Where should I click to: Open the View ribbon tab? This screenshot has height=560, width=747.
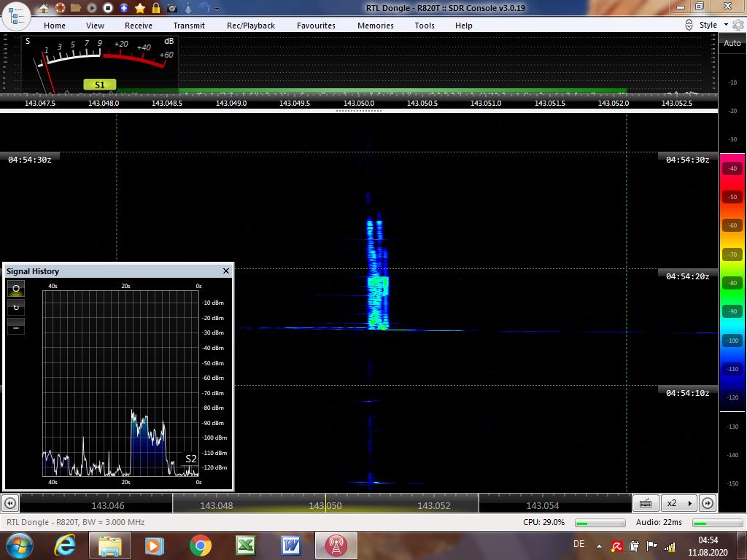pyautogui.click(x=95, y=26)
